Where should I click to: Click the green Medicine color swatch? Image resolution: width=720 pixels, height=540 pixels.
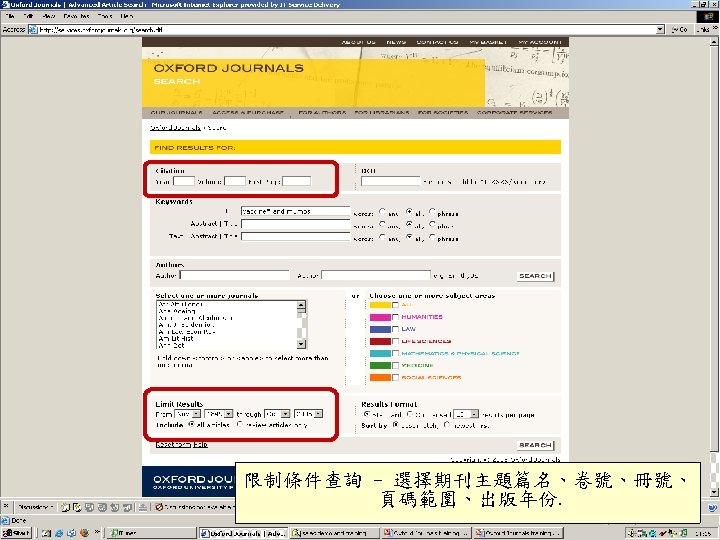(380, 366)
